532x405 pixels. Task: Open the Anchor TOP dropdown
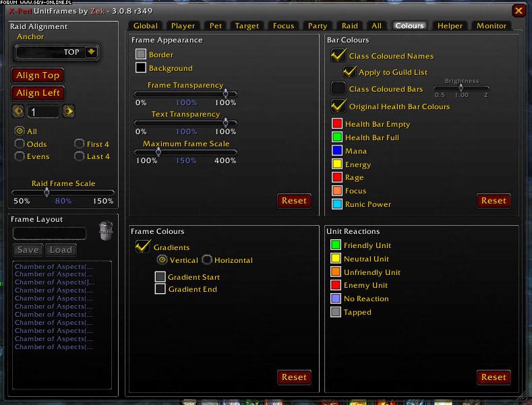tap(92, 52)
